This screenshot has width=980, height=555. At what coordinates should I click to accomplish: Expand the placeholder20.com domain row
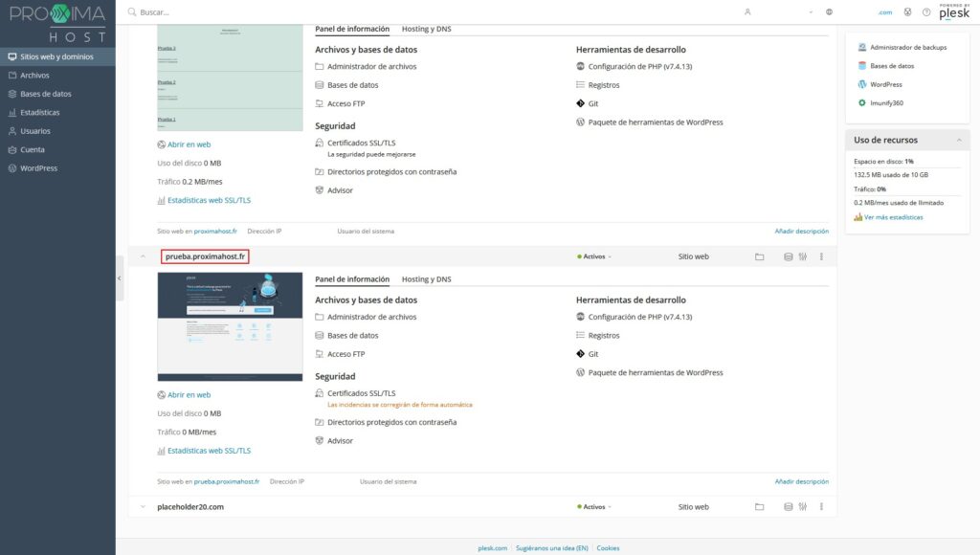coord(144,507)
